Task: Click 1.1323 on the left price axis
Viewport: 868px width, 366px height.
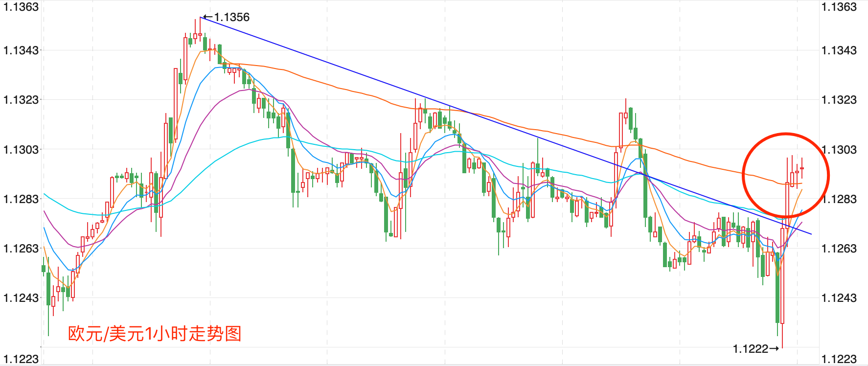Action: (21, 100)
